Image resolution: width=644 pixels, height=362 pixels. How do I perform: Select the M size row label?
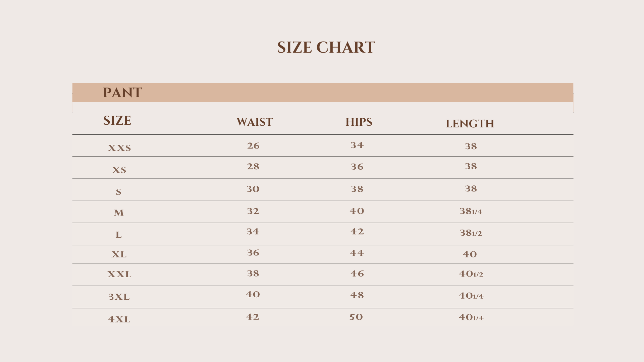click(119, 213)
